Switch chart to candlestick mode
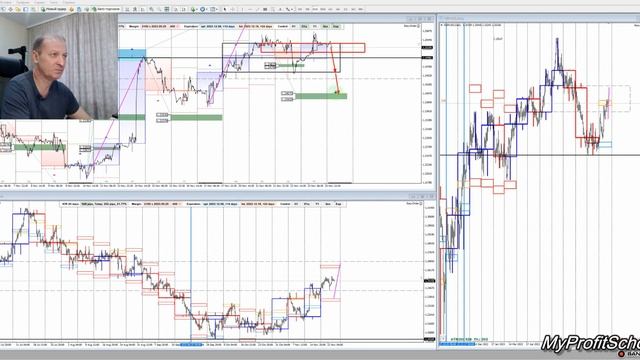This screenshot has width=640, height=360. click(x=135, y=9)
